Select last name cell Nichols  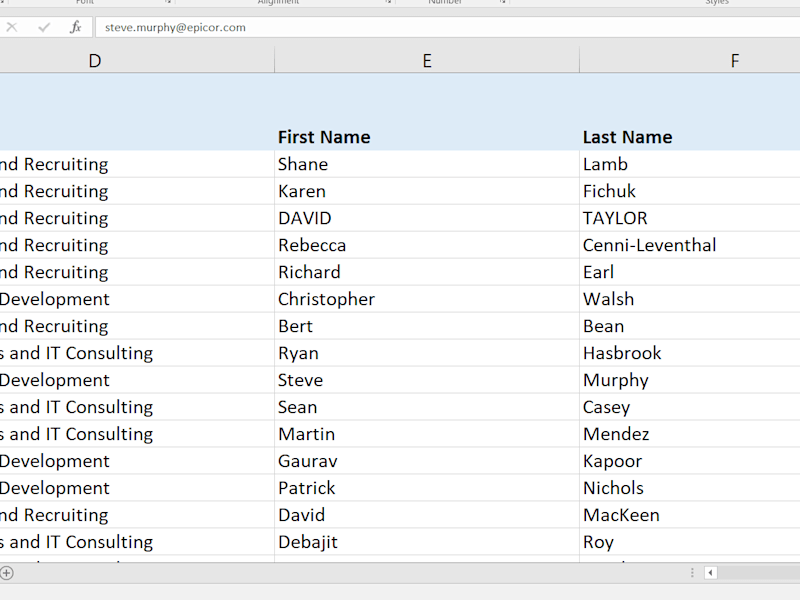tap(690, 488)
